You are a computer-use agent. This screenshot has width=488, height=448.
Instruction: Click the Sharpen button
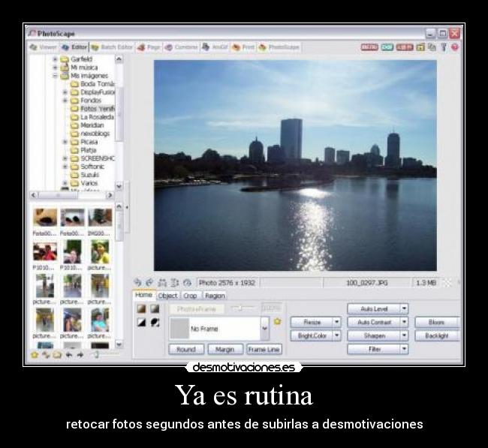pos(374,335)
